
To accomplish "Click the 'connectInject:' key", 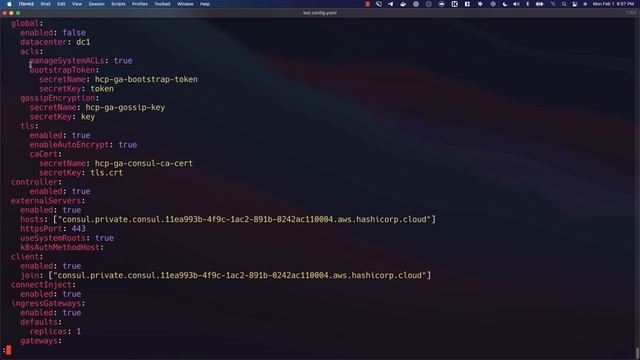I will point(43,285).
